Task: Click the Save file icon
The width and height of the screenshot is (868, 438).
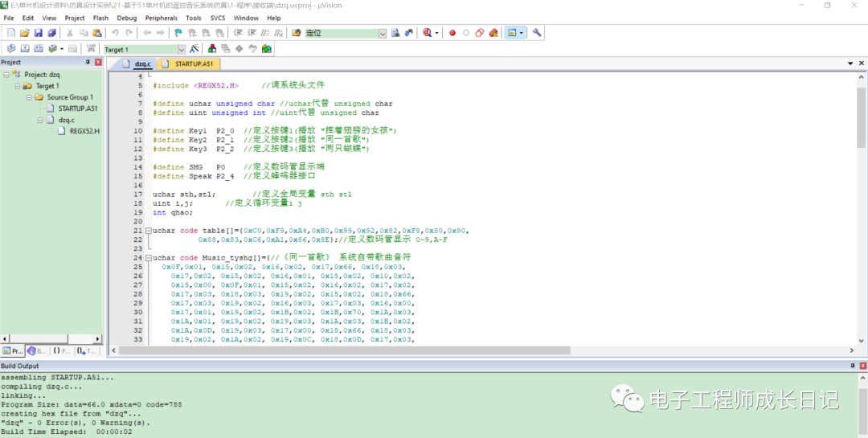Action: tap(39, 33)
